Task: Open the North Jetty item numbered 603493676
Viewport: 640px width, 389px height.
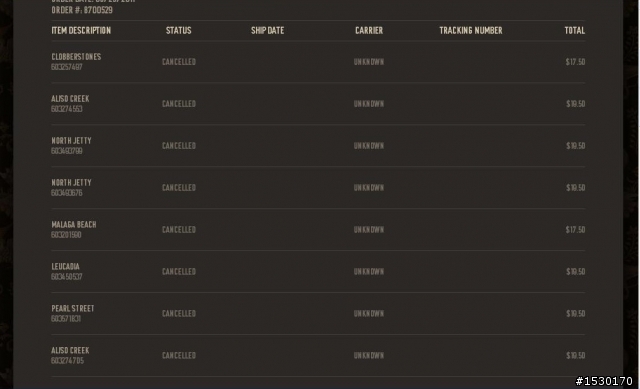Action: click(x=71, y=183)
